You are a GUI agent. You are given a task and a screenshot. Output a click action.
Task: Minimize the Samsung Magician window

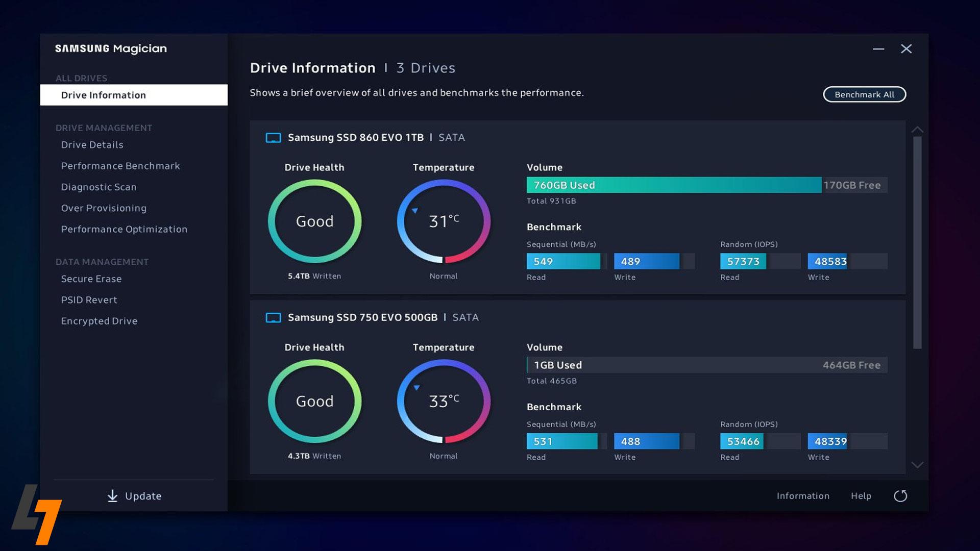tap(878, 49)
